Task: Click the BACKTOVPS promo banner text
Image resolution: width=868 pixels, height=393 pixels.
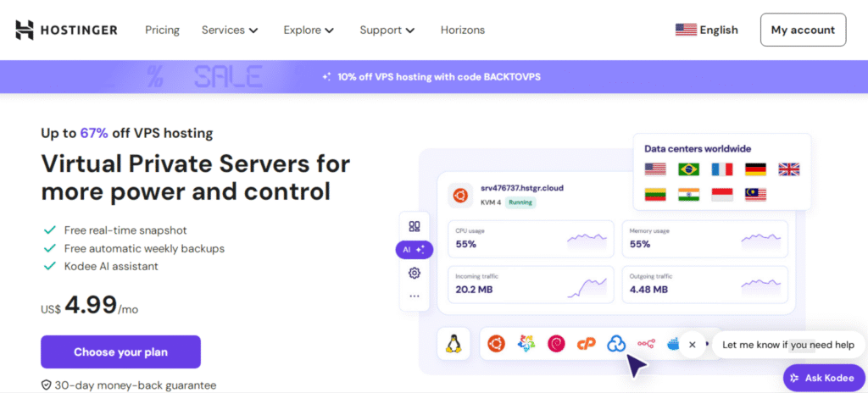Action: [431, 77]
